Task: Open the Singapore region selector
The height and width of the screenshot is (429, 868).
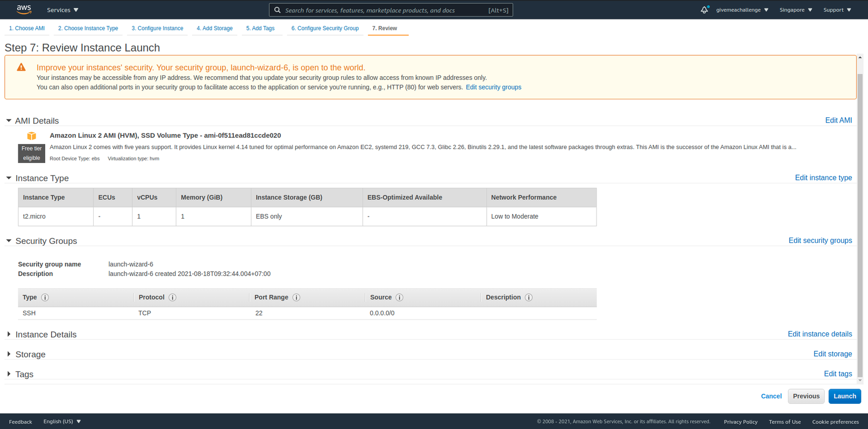Action: (x=796, y=10)
